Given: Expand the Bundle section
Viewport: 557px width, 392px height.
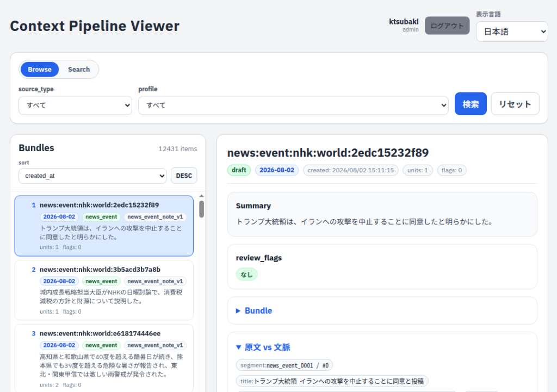Looking at the screenshot, I should 254,310.
